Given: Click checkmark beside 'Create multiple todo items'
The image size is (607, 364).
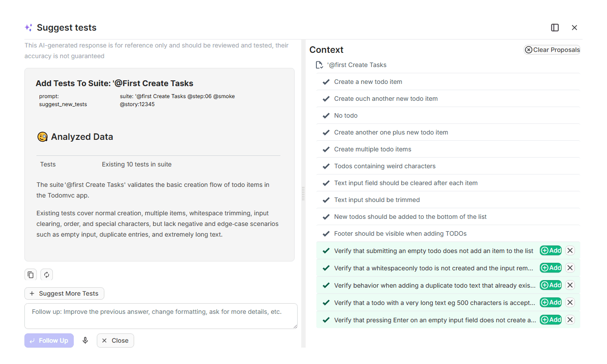Looking at the screenshot, I should pos(326,149).
